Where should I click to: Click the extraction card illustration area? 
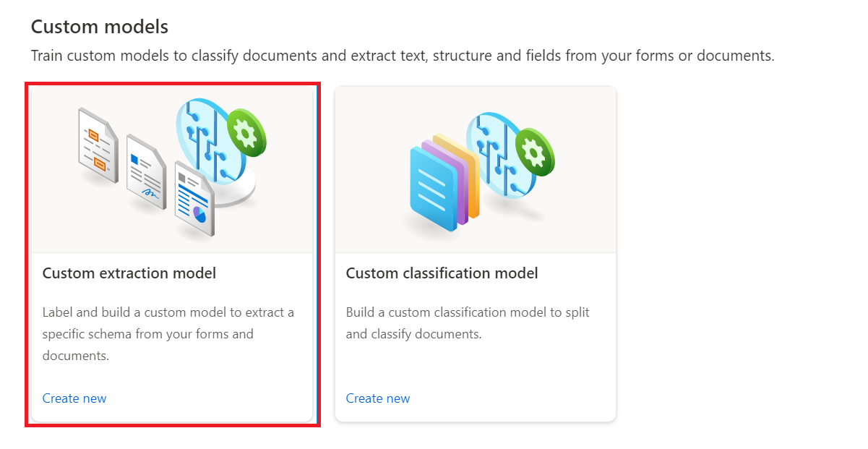click(172, 166)
